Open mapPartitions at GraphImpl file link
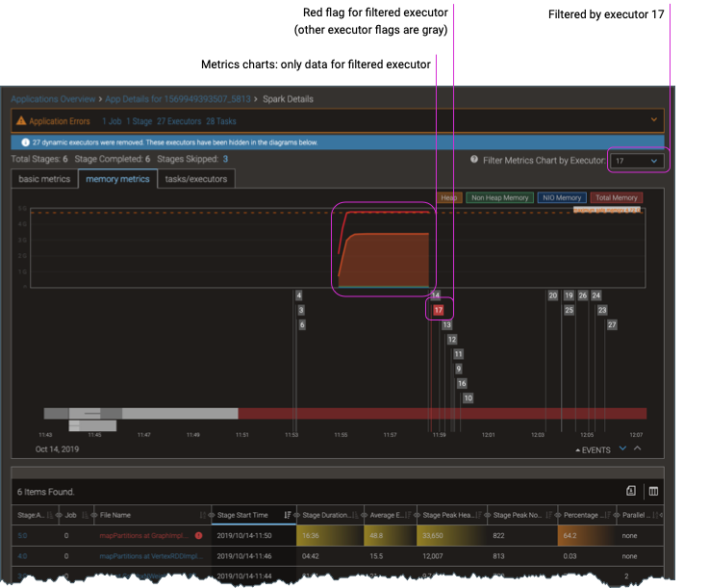 [143, 535]
